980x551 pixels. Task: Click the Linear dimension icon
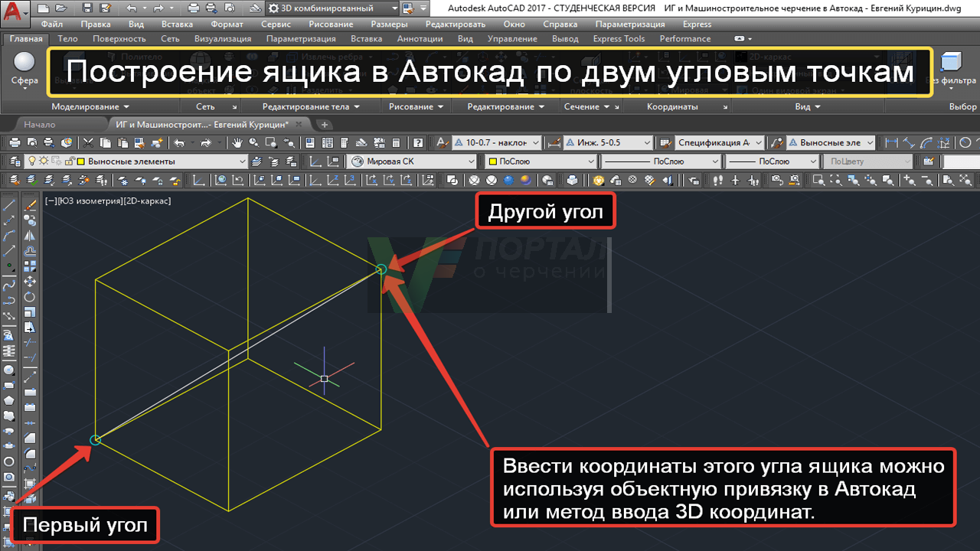[891, 142]
